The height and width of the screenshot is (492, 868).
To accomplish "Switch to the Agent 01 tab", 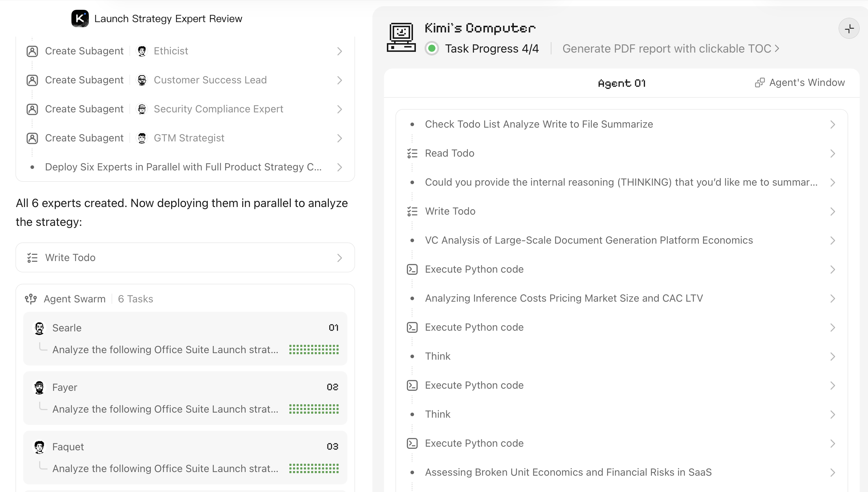I will 621,83.
